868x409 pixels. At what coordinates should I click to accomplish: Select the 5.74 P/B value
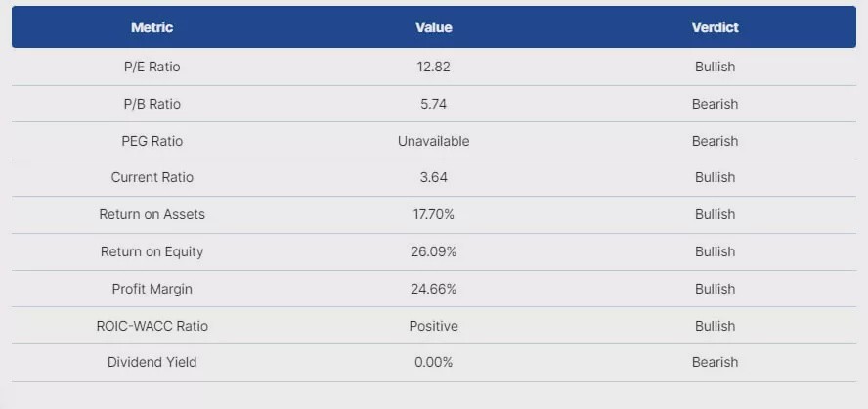[433, 104]
